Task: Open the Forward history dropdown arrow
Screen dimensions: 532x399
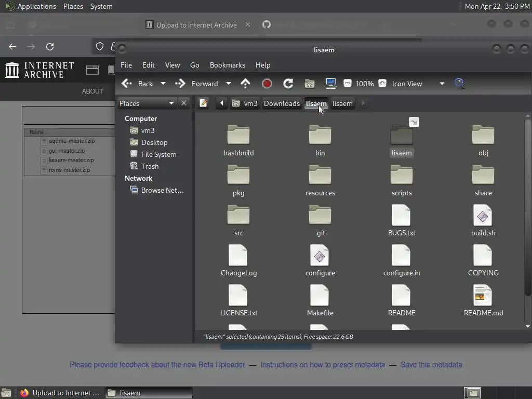Action: (x=229, y=84)
